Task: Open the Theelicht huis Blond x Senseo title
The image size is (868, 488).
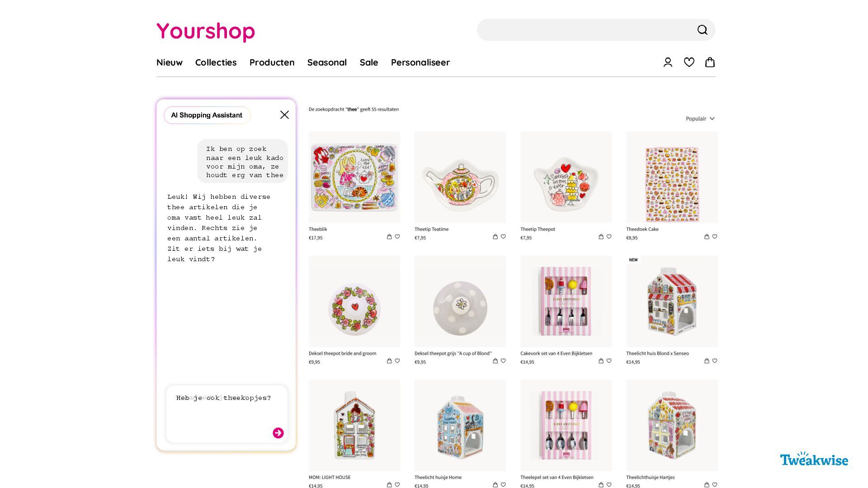Action: (657, 353)
